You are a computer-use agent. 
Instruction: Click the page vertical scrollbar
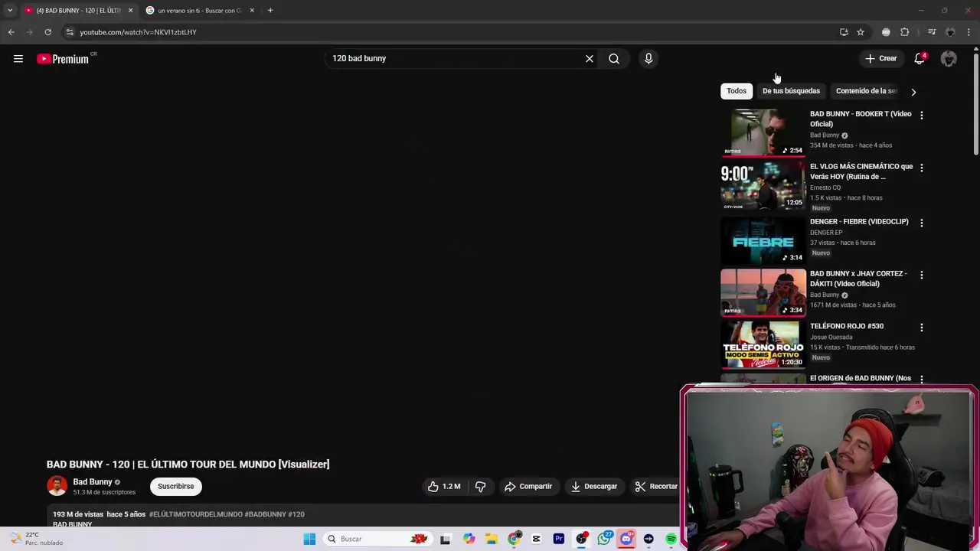(975, 103)
